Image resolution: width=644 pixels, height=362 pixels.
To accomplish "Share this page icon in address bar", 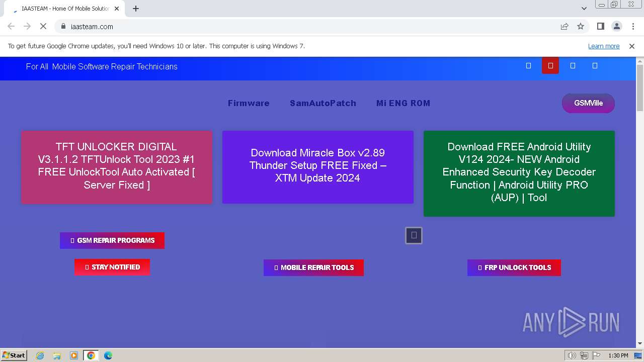I will tap(565, 26).
